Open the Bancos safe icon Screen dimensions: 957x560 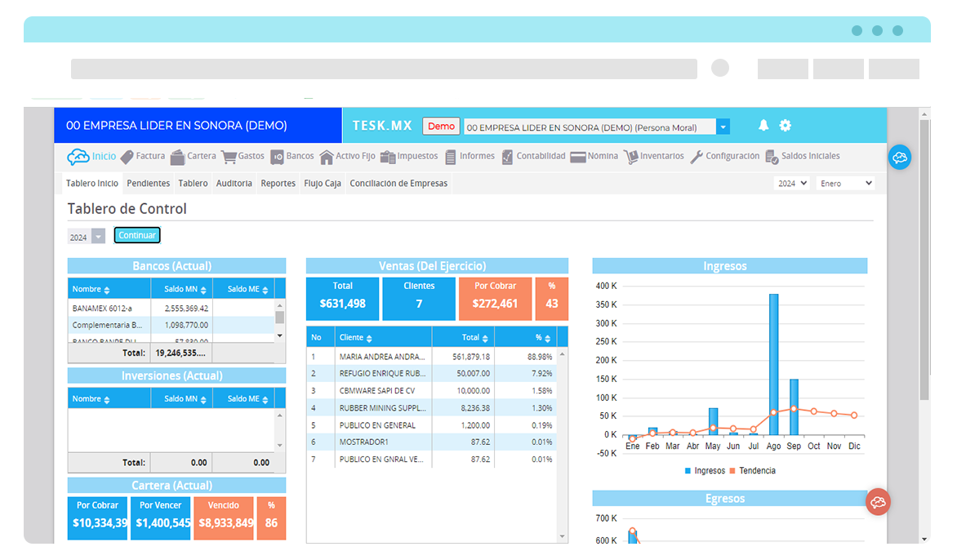277,158
